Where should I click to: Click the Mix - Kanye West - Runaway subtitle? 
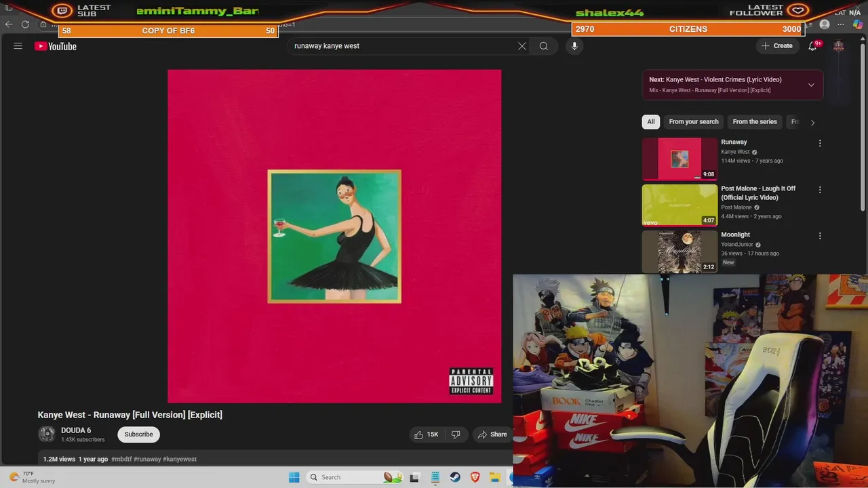(709, 90)
